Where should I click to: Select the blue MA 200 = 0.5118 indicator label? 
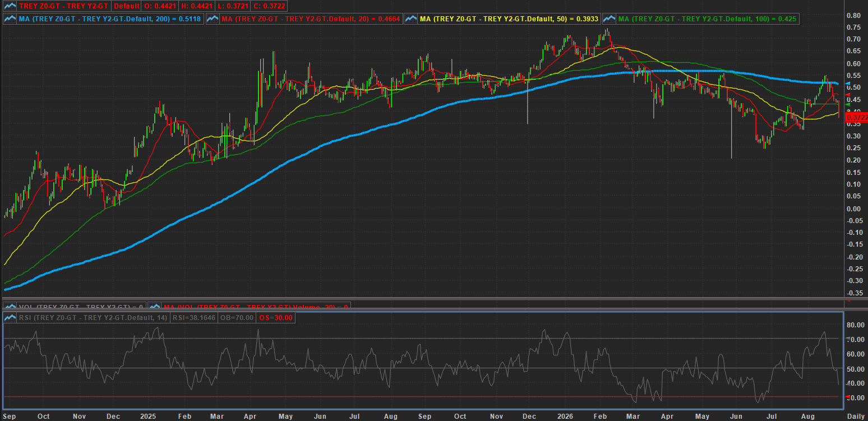tap(110, 19)
